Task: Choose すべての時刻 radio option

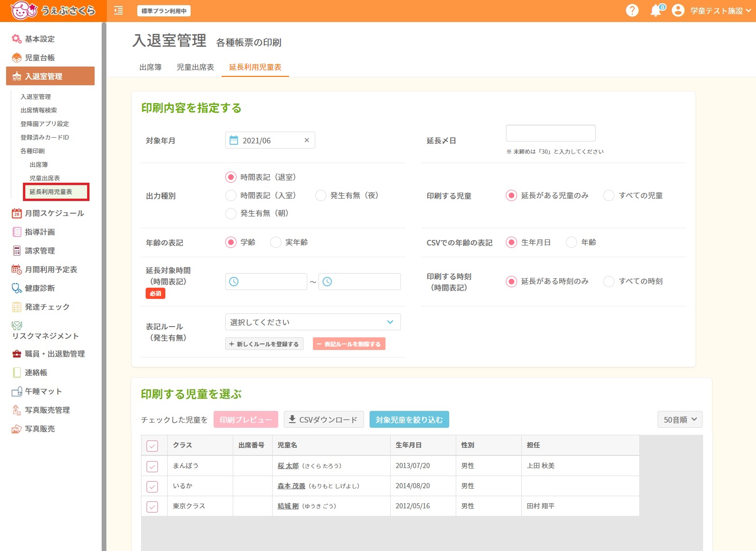Action: pyautogui.click(x=609, y=281)
